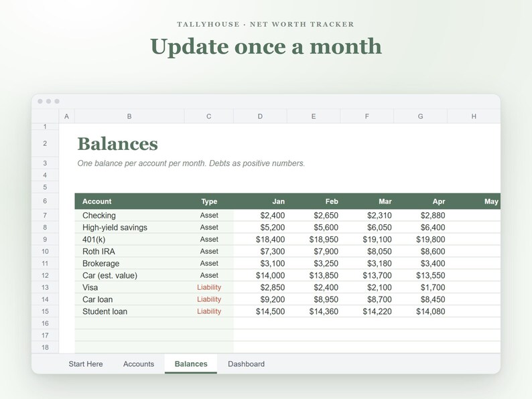
Task: Select Student loan Apr value $14,080
Action: click(420, 311)
